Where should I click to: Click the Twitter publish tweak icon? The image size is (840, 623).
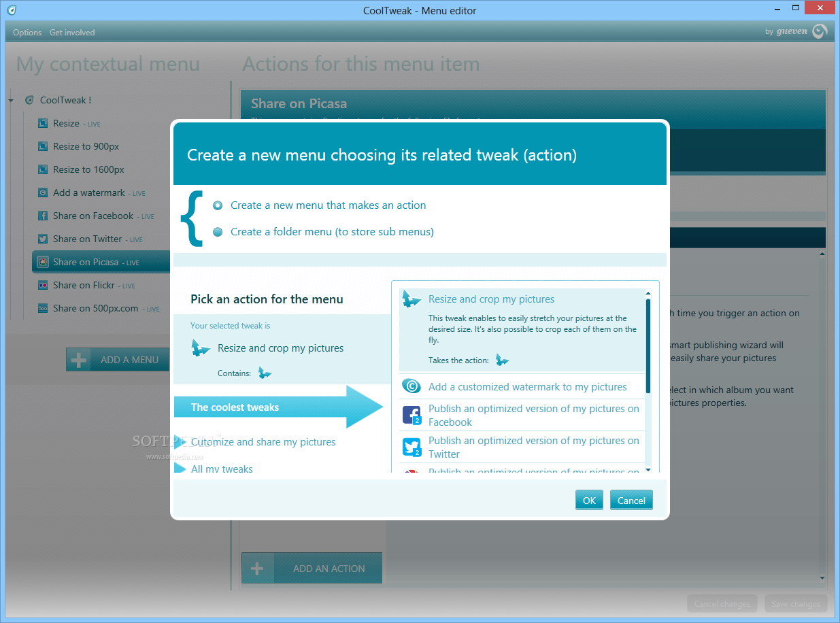(x=412, y=447)
